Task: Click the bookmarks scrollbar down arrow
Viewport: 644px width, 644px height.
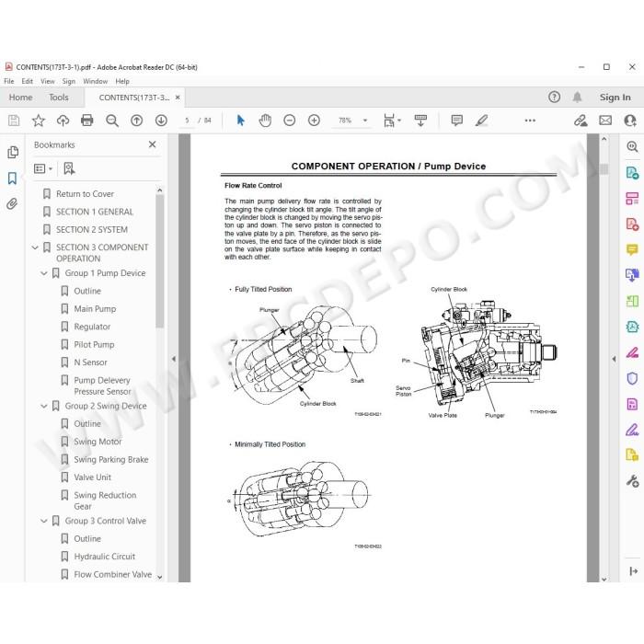Action: pyautogui.click(x=160, y=577)
